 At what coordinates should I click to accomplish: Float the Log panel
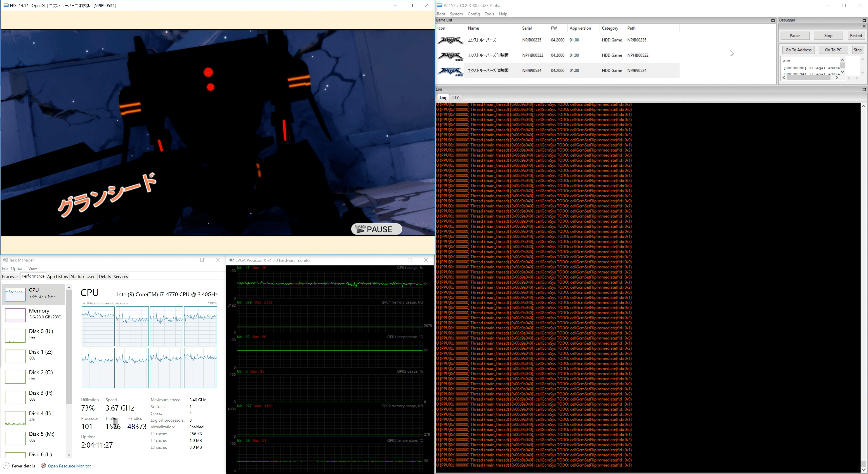[864, 89]
